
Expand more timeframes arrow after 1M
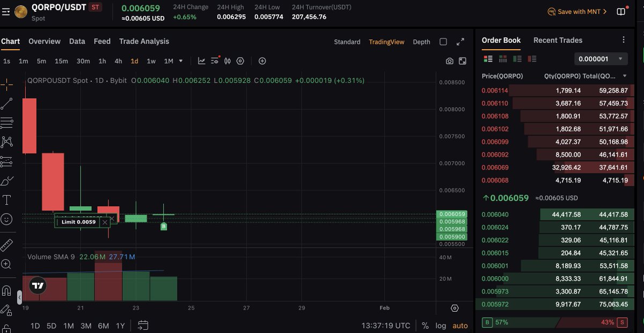(x=181, y=61)
